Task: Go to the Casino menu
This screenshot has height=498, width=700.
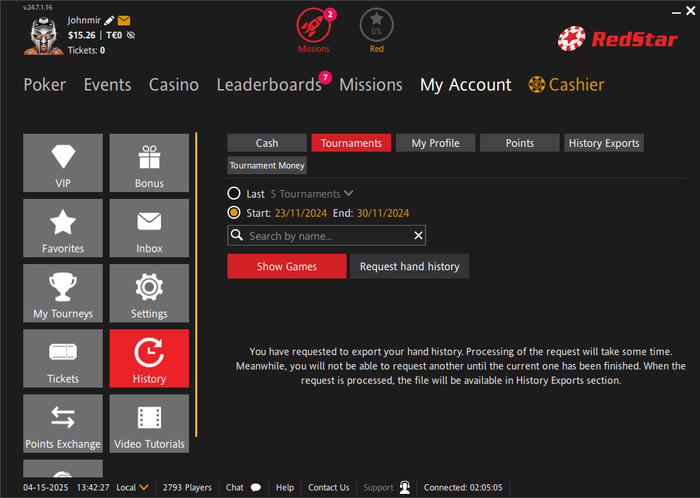Action: (174, 85)
